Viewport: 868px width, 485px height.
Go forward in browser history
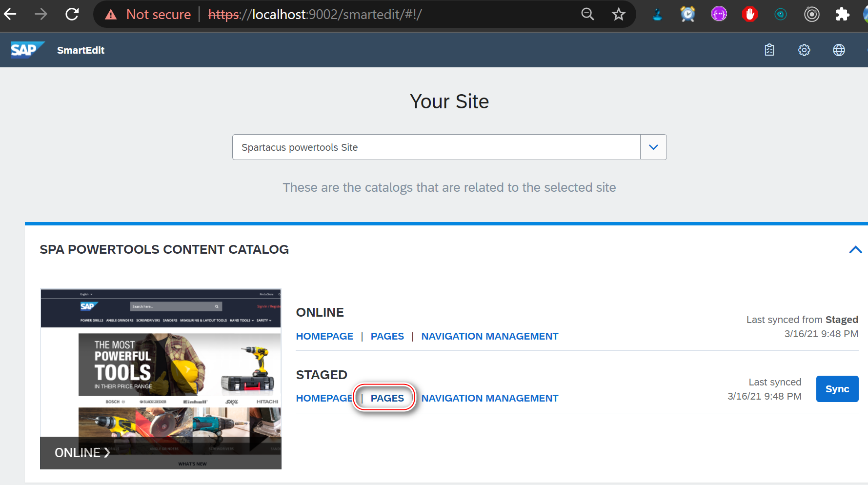tap(41, 14)
